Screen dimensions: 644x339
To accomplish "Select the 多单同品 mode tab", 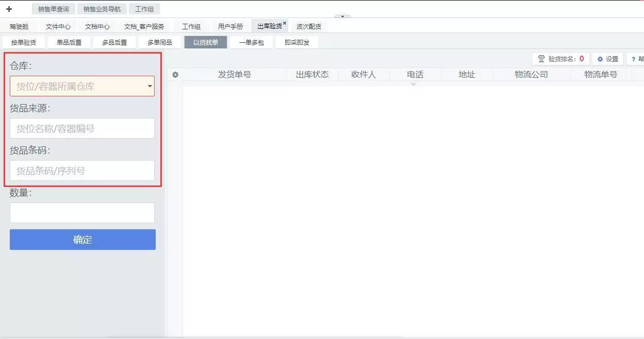I will 160,42.
